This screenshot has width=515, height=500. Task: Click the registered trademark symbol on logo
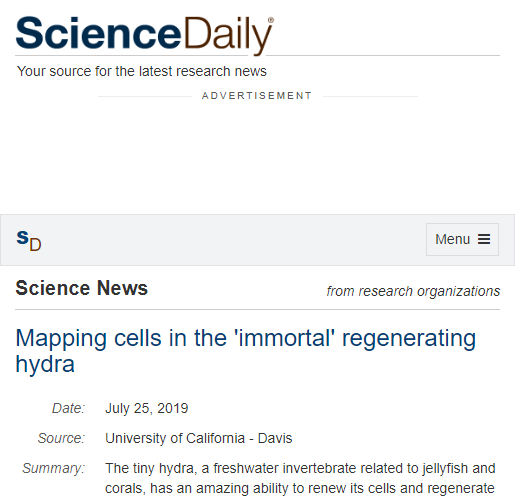(x=271, y=20)
